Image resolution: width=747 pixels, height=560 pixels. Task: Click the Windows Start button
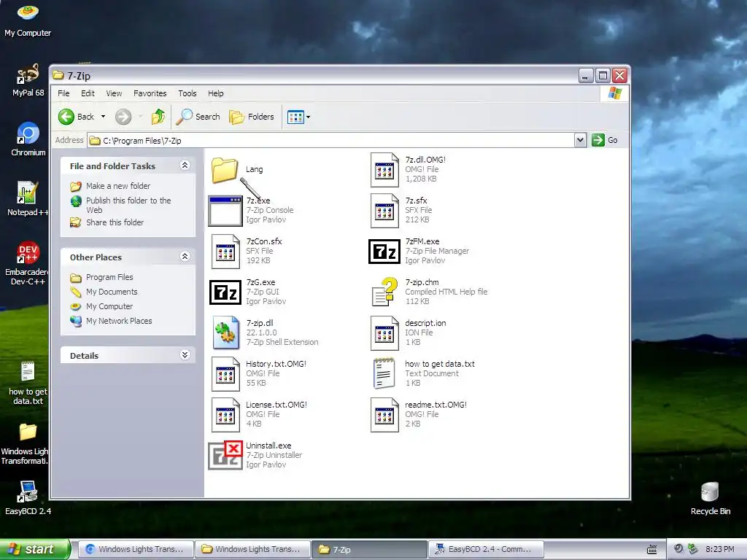pos(35,549)
